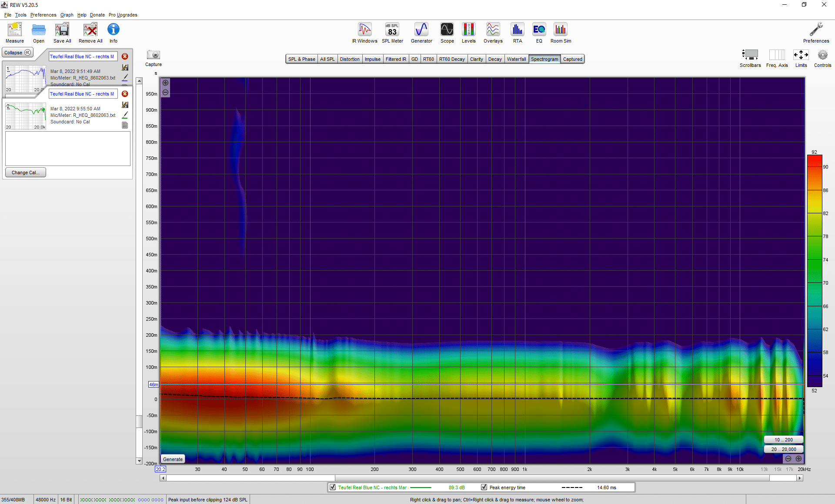Delete measurement 1 via red X
835x504 pixels.
[x=125, y=56]
